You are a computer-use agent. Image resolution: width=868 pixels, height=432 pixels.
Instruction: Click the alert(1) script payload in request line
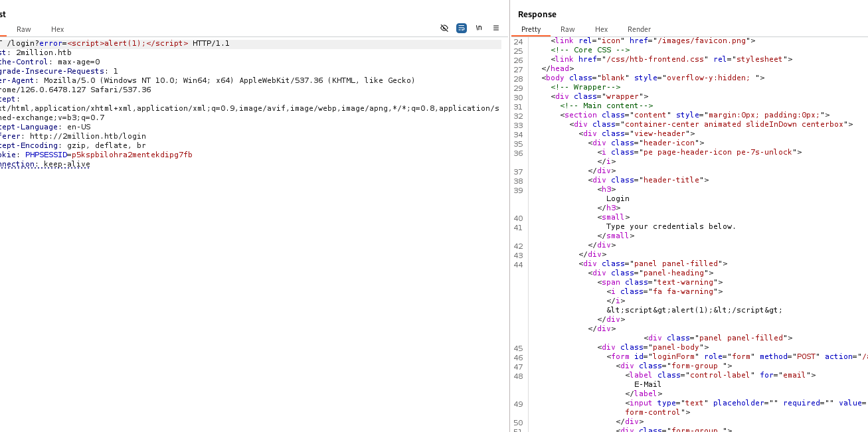coord(128,43)
